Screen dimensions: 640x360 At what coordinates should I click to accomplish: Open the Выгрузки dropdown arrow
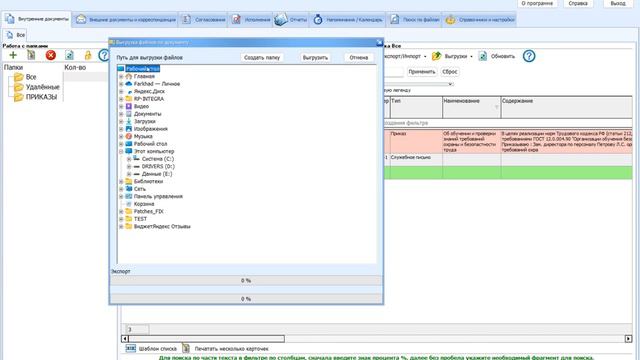click(471, 57)
